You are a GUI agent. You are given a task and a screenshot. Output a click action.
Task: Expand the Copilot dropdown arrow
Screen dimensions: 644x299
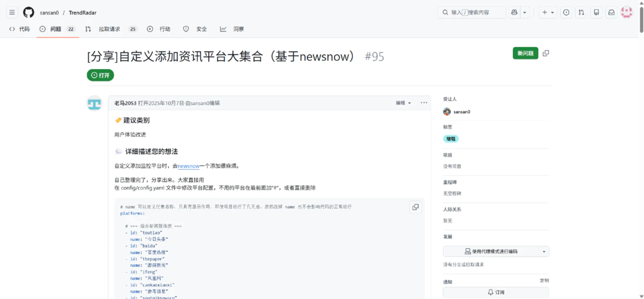[x=524, y=12]
